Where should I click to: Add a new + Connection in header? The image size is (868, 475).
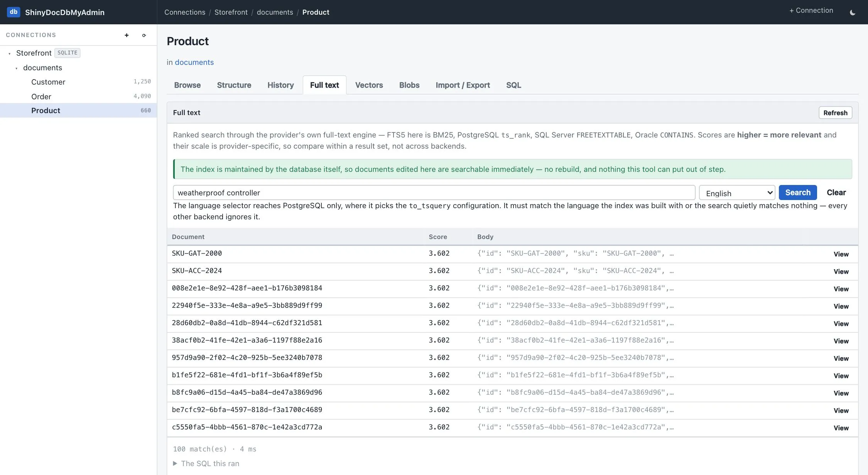click(x=811, y=10)
